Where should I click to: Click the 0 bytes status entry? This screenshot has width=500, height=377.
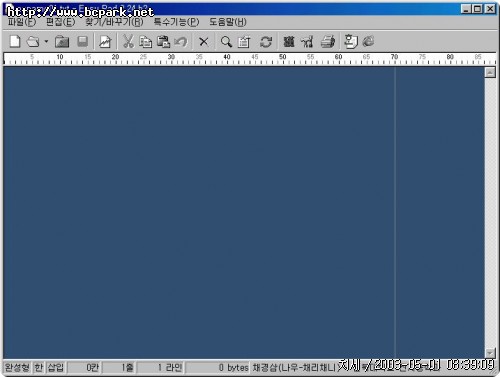[x=218, y=367]
